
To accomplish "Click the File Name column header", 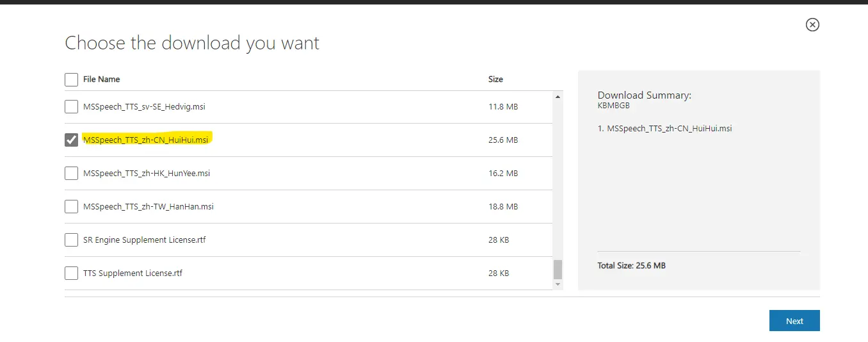I will point(101,79).
